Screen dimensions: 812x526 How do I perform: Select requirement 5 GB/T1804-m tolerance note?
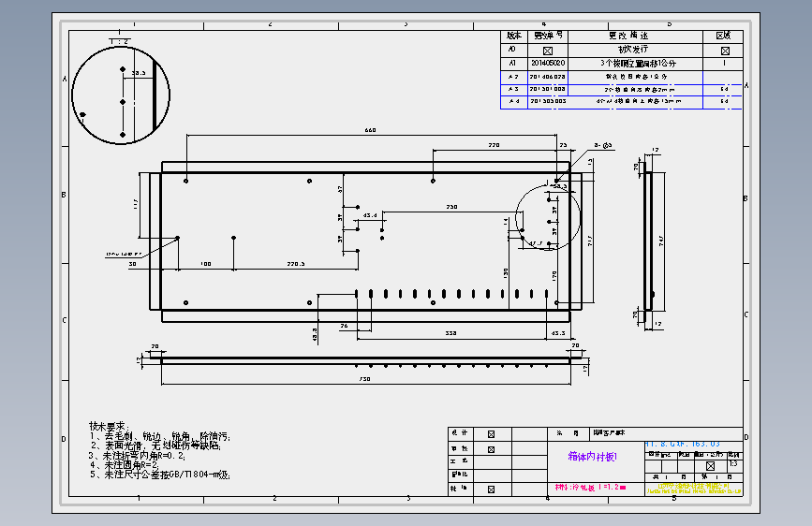[160, 475]
